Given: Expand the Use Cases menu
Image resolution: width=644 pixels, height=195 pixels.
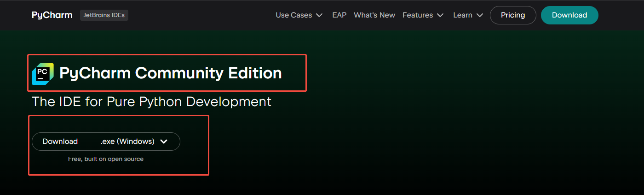Looking at the screenshot, I should (x=300, y=15).
